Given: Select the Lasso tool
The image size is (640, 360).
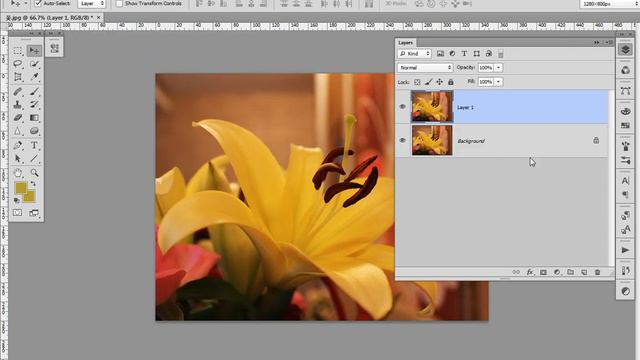Looking at the screenshot, I should (x=18, y=64).
